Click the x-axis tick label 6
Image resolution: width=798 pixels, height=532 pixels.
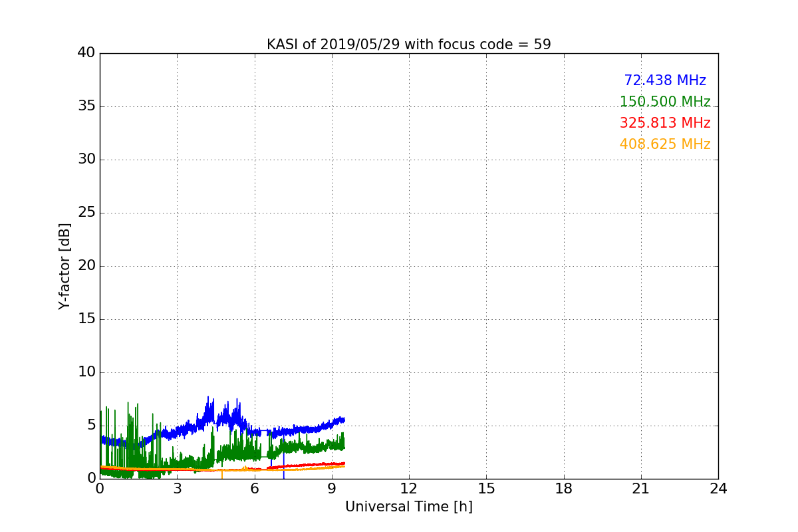tap(254, 489)
